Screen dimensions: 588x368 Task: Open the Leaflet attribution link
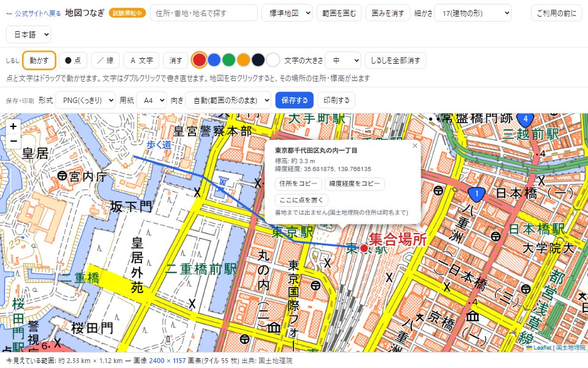(x=542, y=348)
